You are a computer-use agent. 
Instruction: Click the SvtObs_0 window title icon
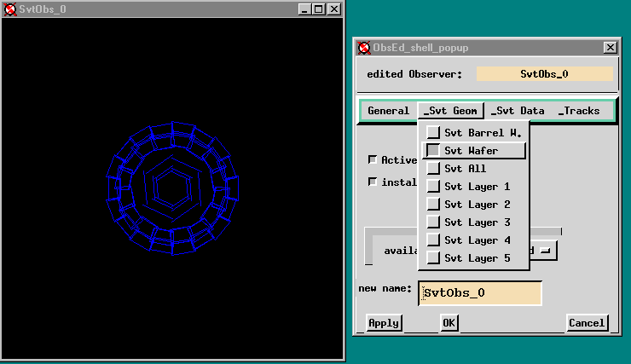tap(10, 9)
